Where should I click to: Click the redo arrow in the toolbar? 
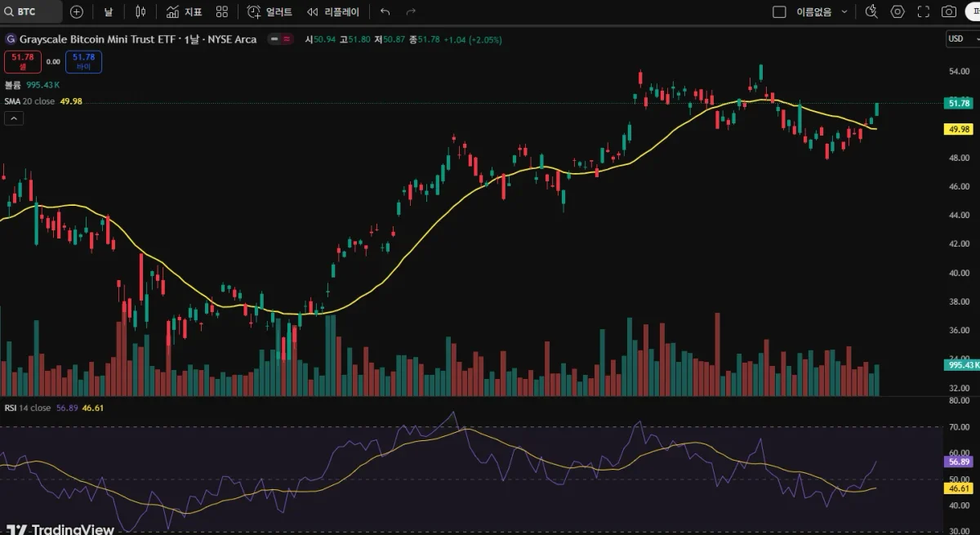tap(411, 12)
